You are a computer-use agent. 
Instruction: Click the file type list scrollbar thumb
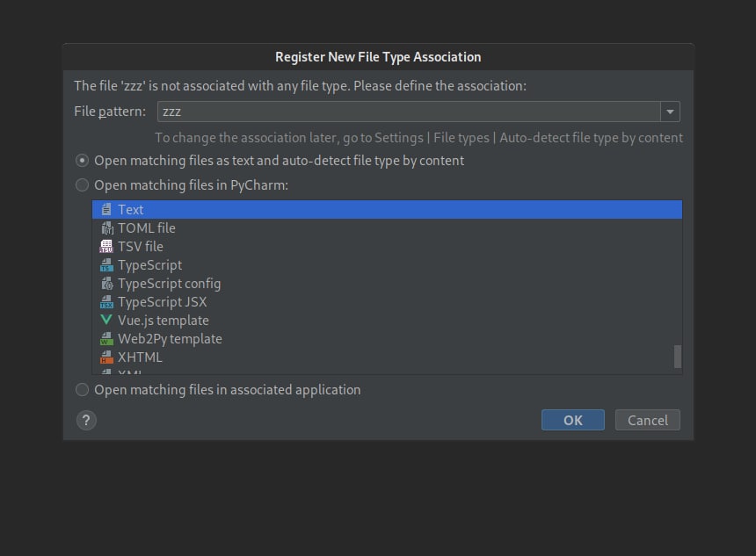678,357
